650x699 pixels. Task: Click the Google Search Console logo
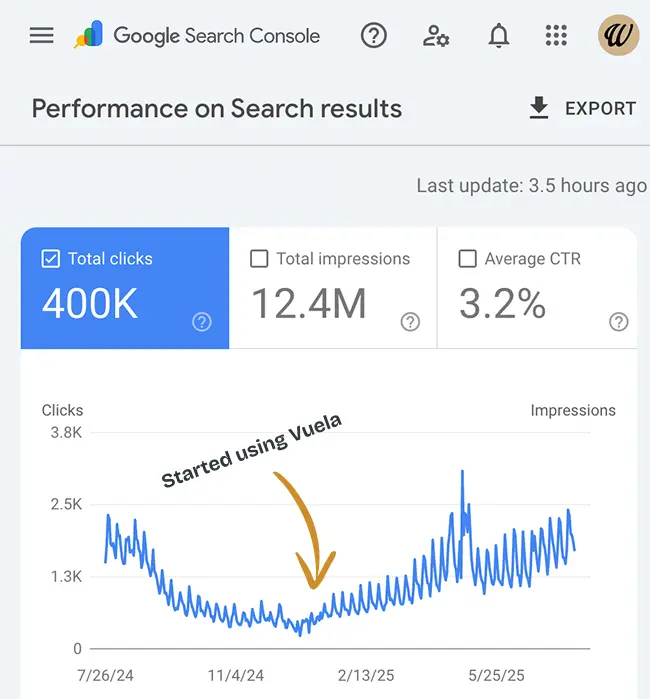pos(197,36)
